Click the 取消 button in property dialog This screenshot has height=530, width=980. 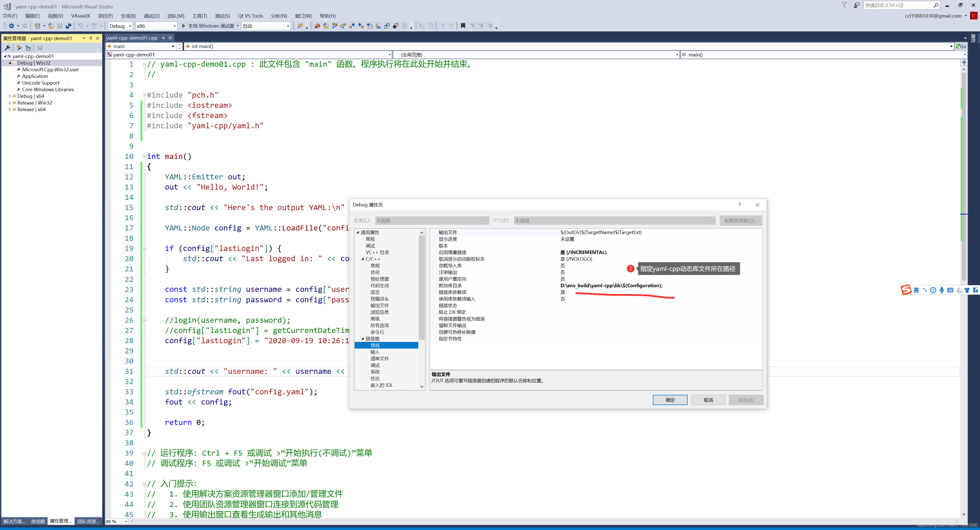click(708, 400)
